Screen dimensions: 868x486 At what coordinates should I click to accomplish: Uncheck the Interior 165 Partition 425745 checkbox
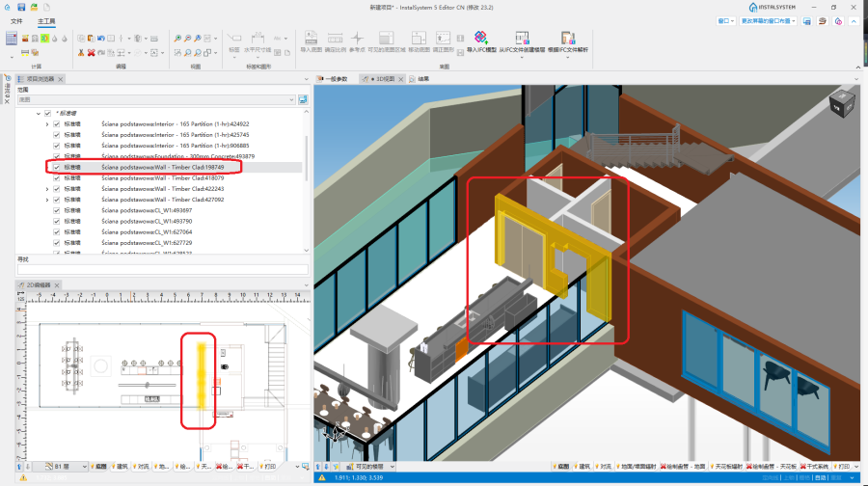[x=57, y=134]
